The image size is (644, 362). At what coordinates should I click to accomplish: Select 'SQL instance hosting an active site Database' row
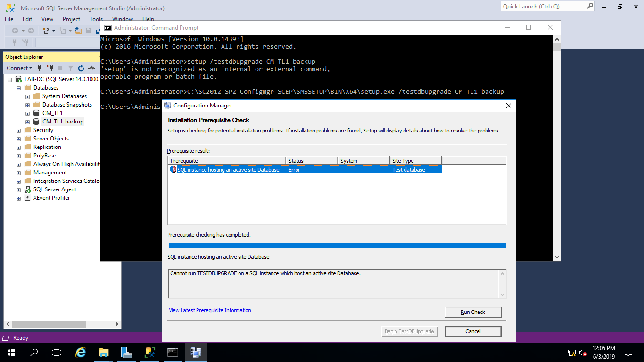[305, 170]
